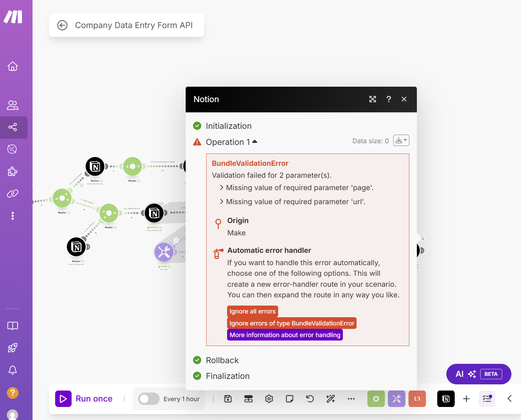Select the Router next to the top Notion module
Viewport: 521px width, 420px height.
tap(133, 166)
